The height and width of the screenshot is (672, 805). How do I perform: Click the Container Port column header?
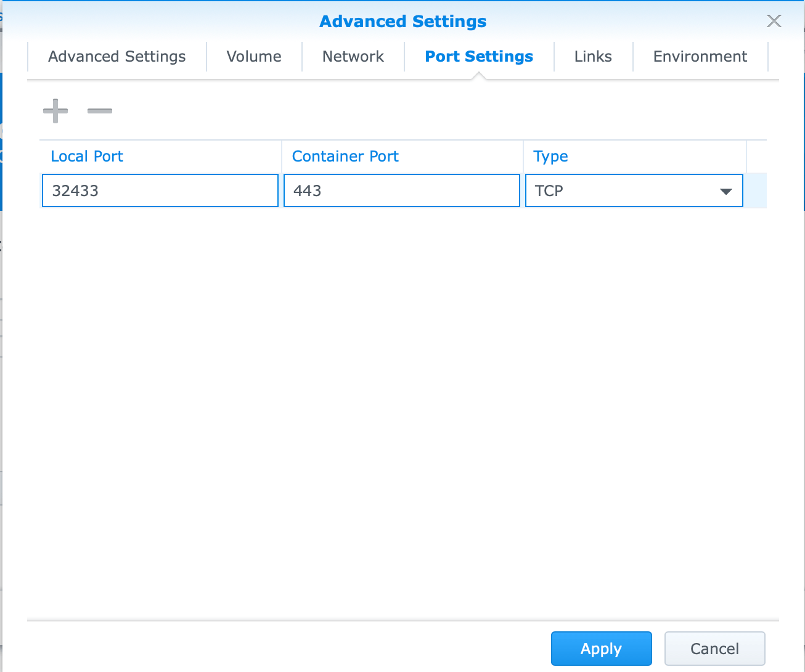point(345,156)
